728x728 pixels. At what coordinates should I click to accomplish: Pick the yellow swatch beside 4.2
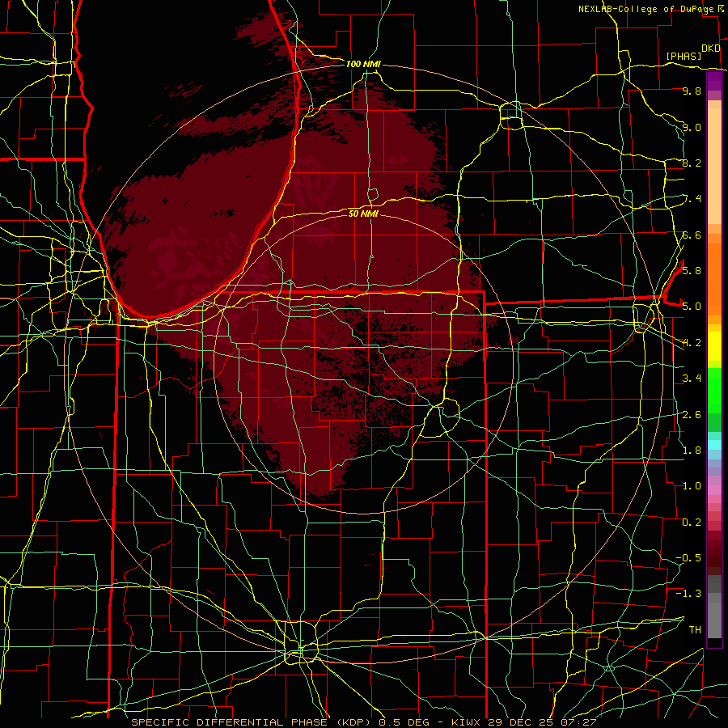point(714,346)
